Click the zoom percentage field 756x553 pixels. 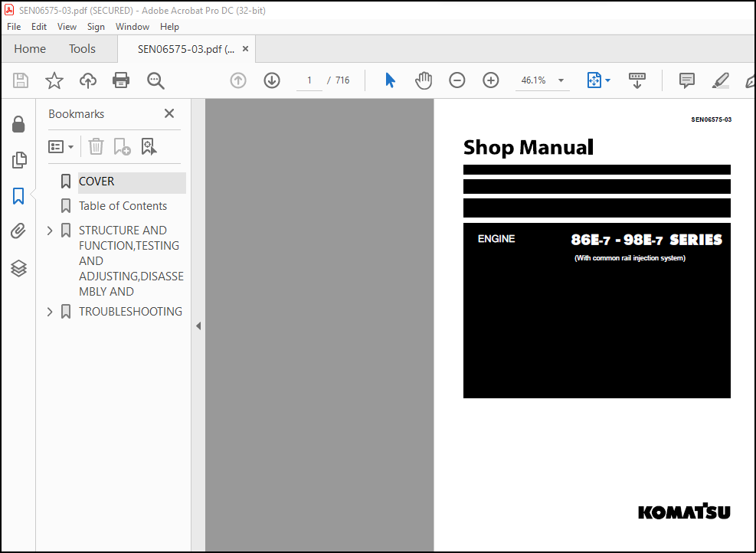533,80
